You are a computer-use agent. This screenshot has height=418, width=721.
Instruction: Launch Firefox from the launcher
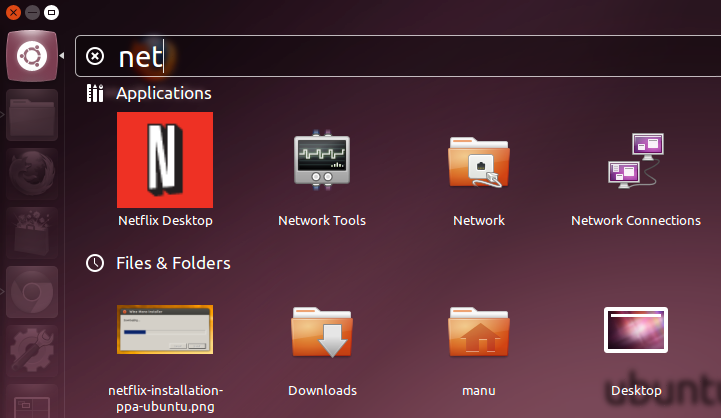pos(32,174)
